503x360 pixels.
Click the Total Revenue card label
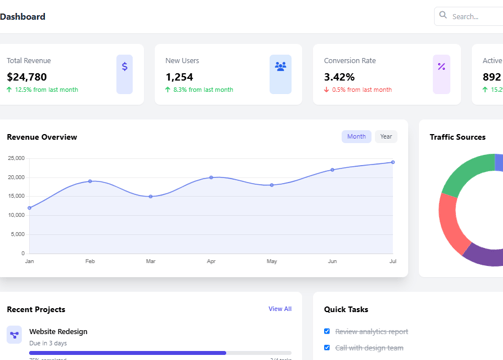click(x=29, y=61)
